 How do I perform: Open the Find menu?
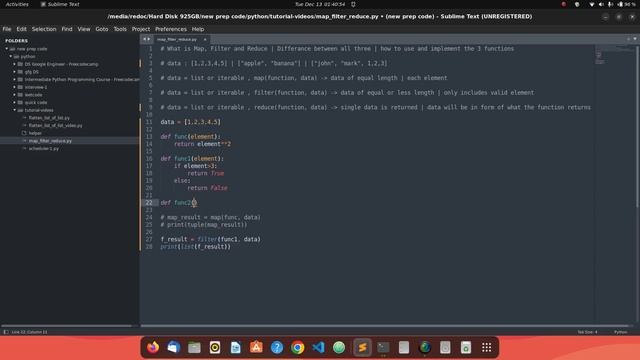pyautogui.click(x=67, y=29)
